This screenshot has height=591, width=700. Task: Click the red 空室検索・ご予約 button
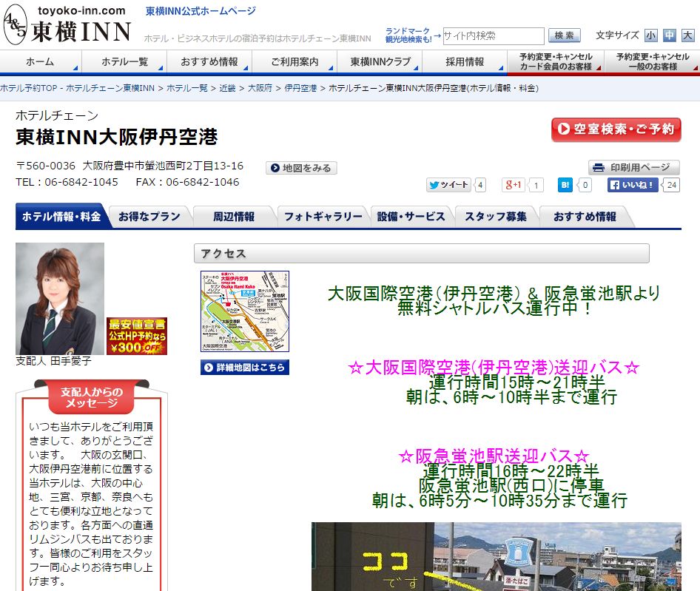[616, 129]
